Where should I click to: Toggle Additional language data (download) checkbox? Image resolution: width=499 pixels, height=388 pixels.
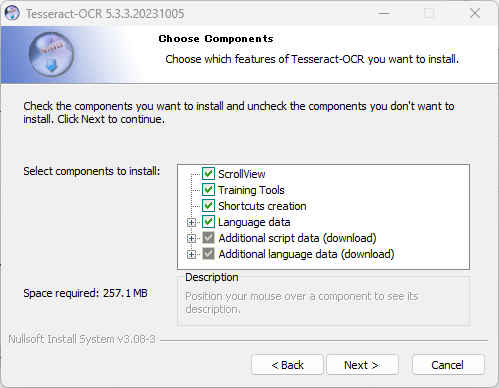(x=208, y=254)
